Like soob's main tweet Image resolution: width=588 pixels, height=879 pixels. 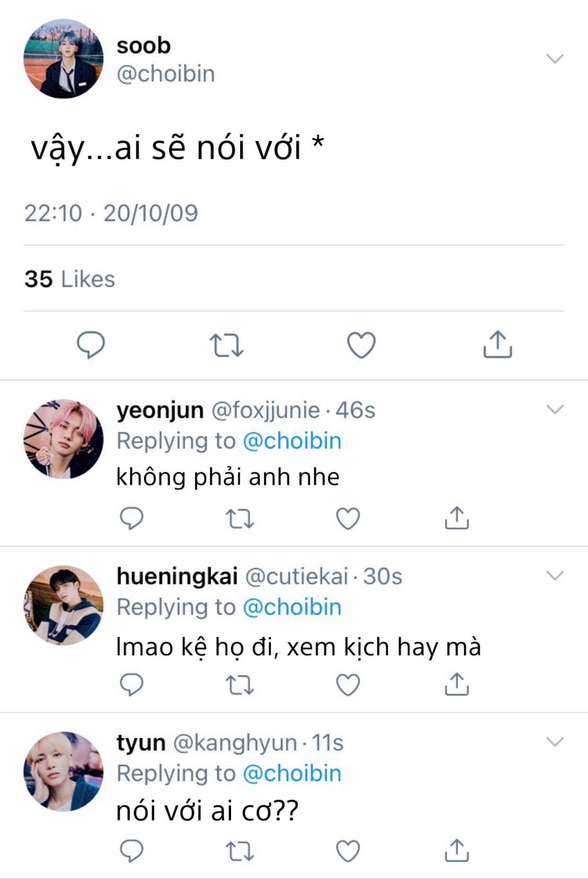(361, 345)
